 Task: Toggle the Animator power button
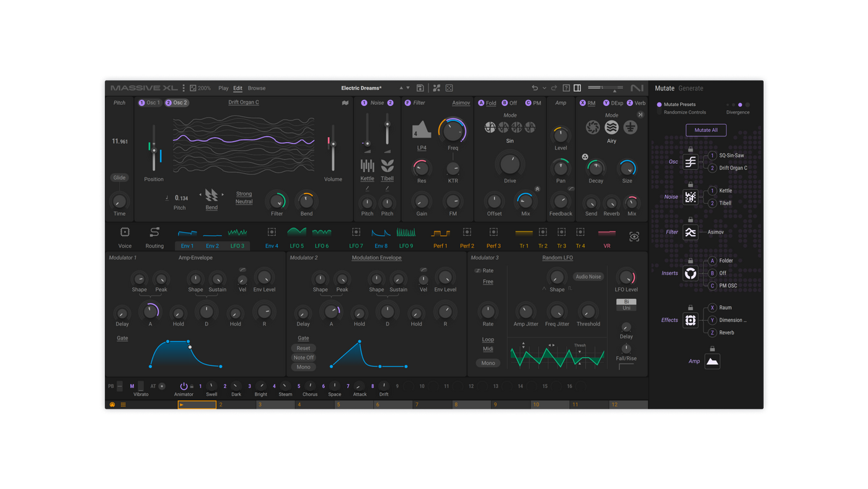184,386
